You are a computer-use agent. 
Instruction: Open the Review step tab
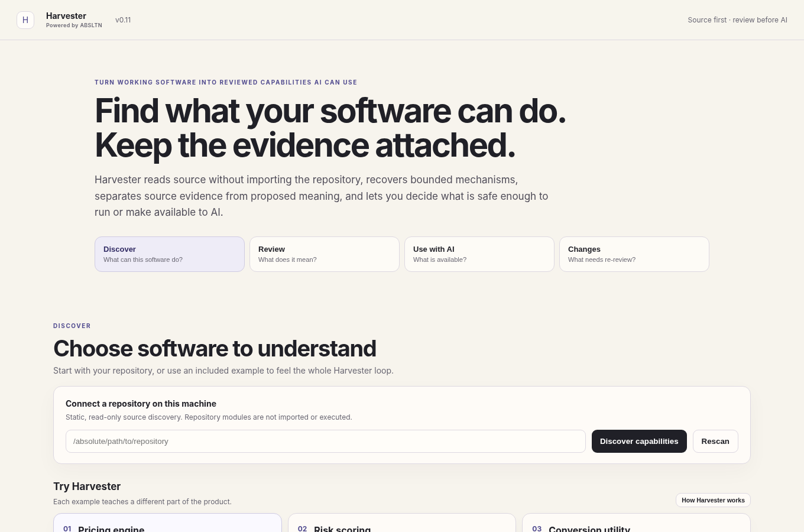325,254
